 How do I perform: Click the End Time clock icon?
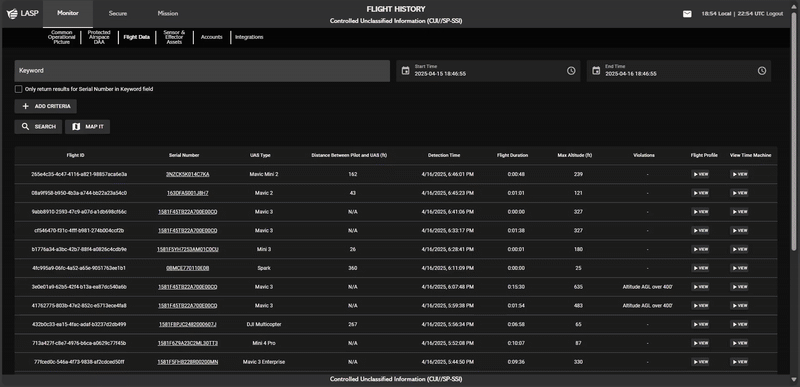point(762,71)
